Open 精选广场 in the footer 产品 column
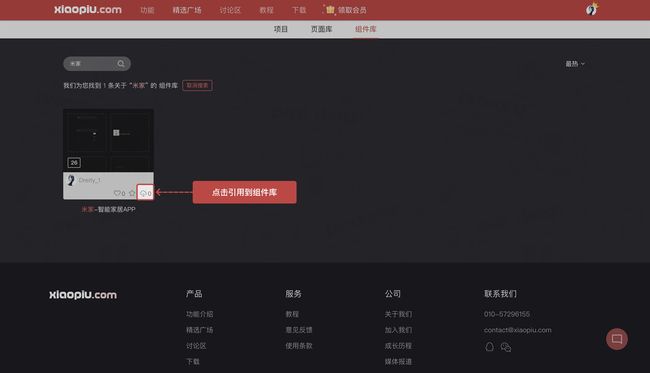 click(199, 330)
